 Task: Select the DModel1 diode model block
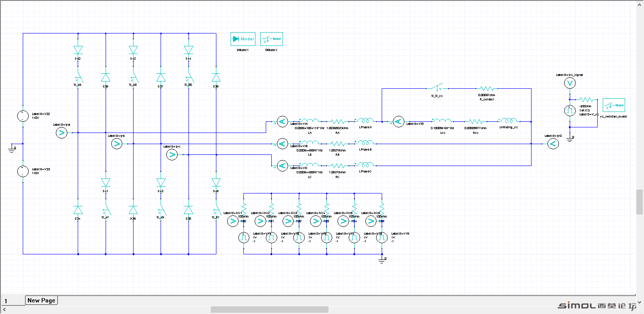(x=243, y=39)
